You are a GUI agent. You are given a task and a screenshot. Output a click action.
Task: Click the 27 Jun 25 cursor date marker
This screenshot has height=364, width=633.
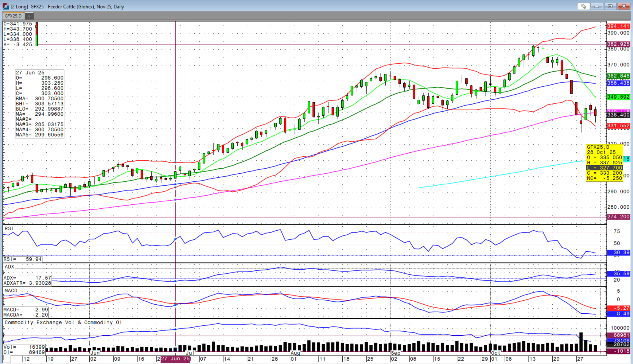point(175,359)
